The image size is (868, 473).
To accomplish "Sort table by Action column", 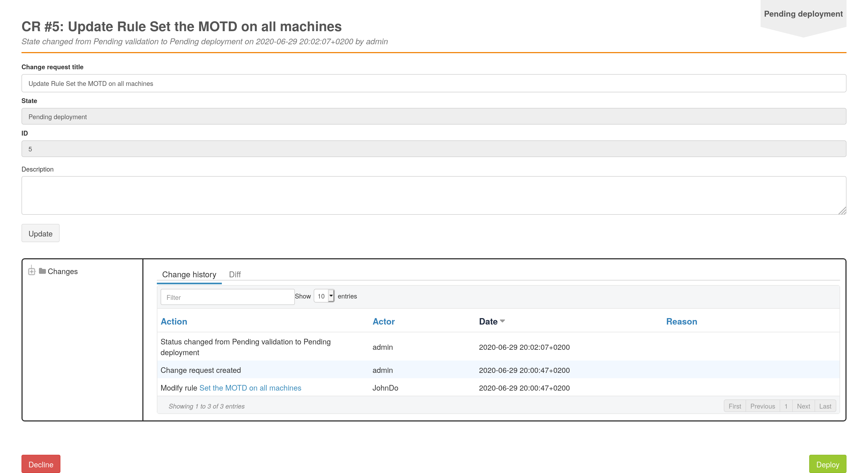I will point(174,321).
